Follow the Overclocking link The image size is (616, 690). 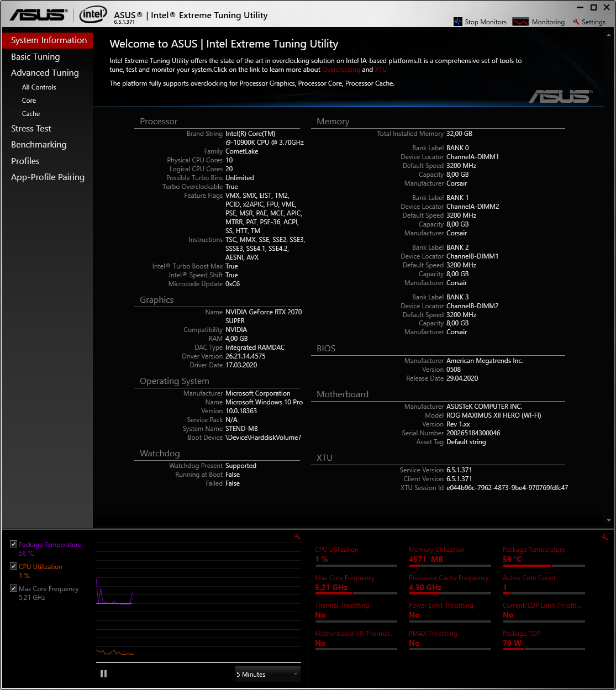coord(341,70)
